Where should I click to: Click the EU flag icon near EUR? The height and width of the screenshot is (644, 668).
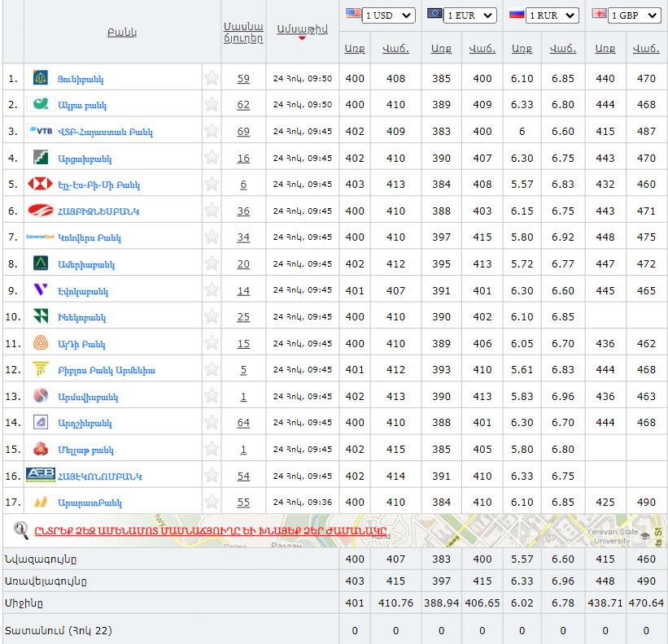pos(434,13)
